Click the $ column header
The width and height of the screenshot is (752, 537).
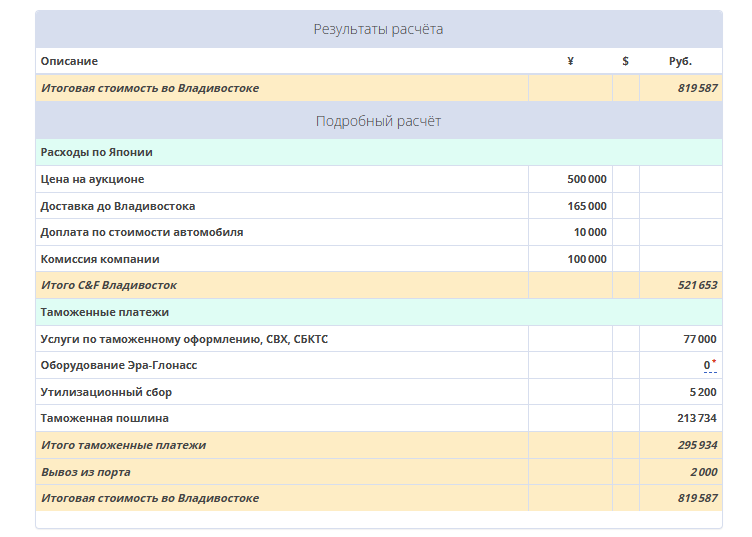[625, 61]
